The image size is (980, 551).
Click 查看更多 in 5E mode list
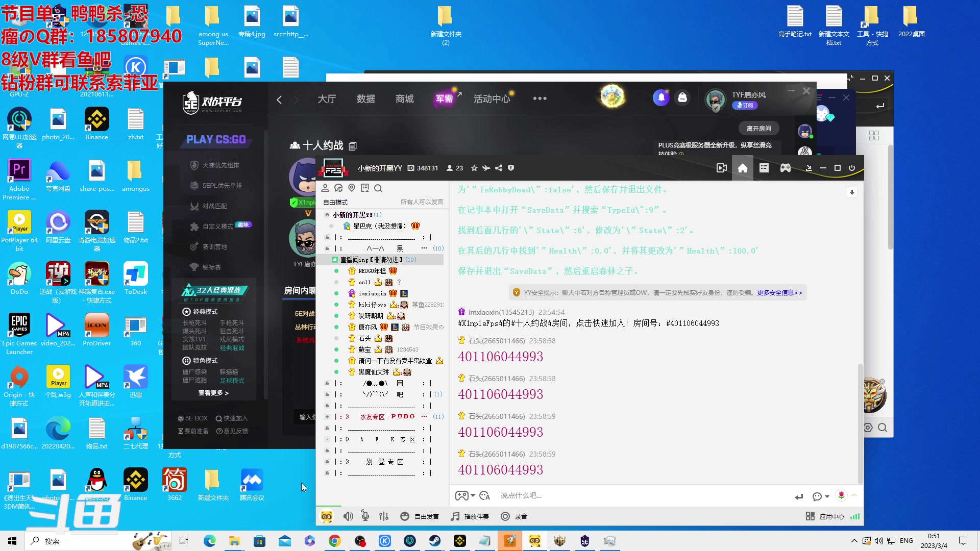[x=213, y=393]
